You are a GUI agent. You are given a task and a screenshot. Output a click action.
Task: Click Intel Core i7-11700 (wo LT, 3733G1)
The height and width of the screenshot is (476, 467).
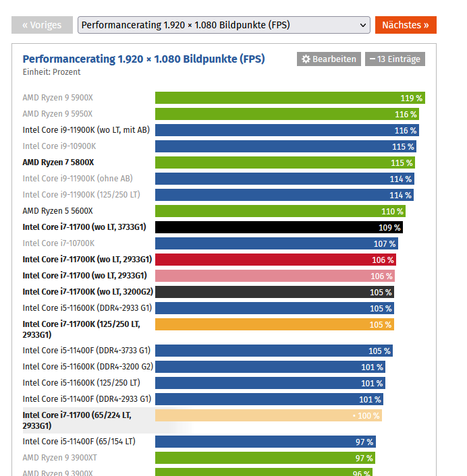(84, 227)
